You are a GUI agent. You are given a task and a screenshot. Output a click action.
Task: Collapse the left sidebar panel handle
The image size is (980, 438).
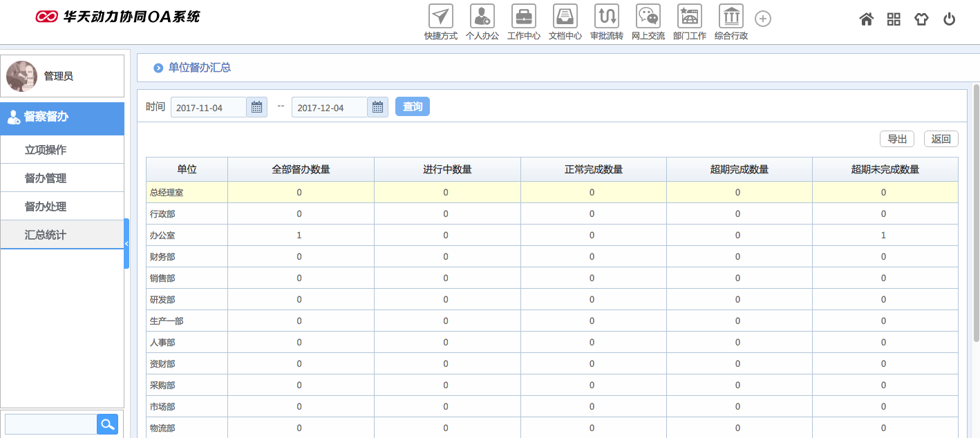(x=126, y=243)
